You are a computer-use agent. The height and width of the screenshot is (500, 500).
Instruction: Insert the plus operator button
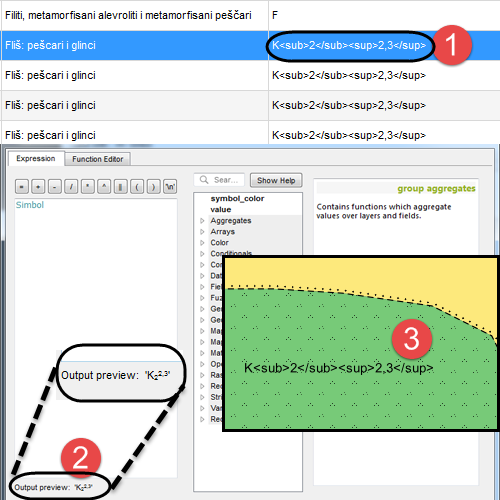(x=38, y=187)
